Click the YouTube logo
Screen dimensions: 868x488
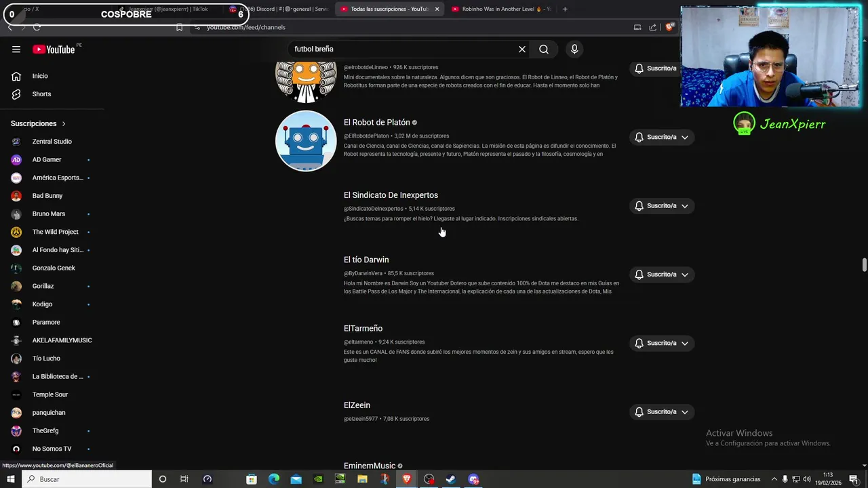point(54,49)
